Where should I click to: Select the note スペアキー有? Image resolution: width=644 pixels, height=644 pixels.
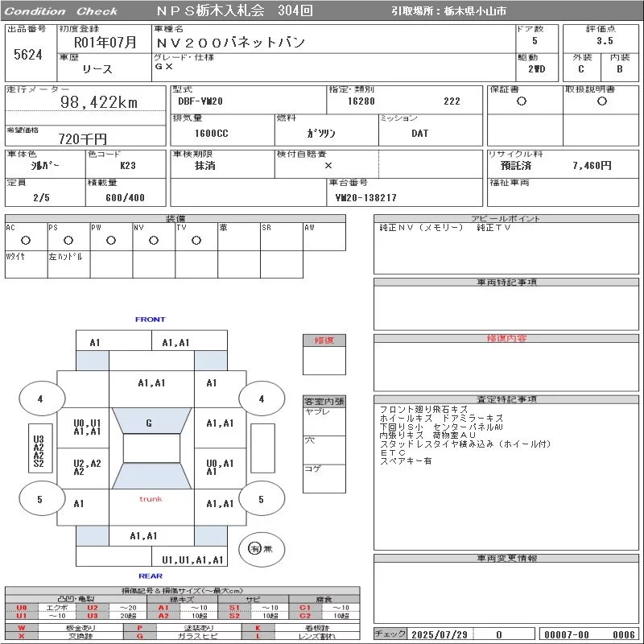(x=406, y=461)
